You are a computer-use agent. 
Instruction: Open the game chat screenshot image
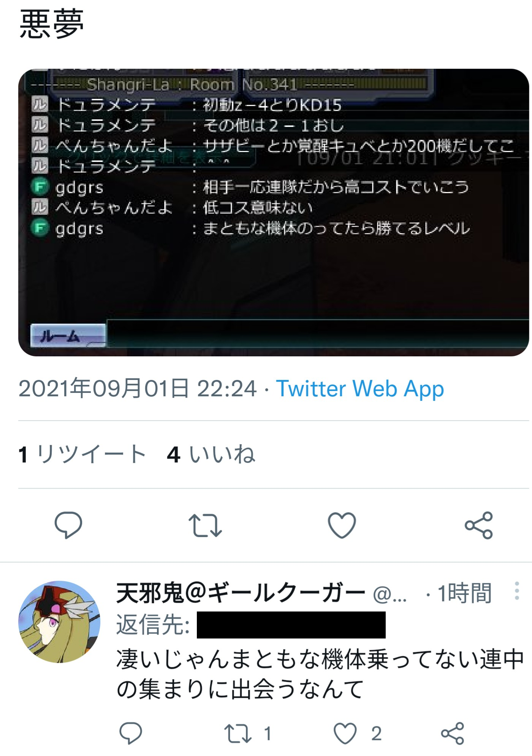pos(274,212)
